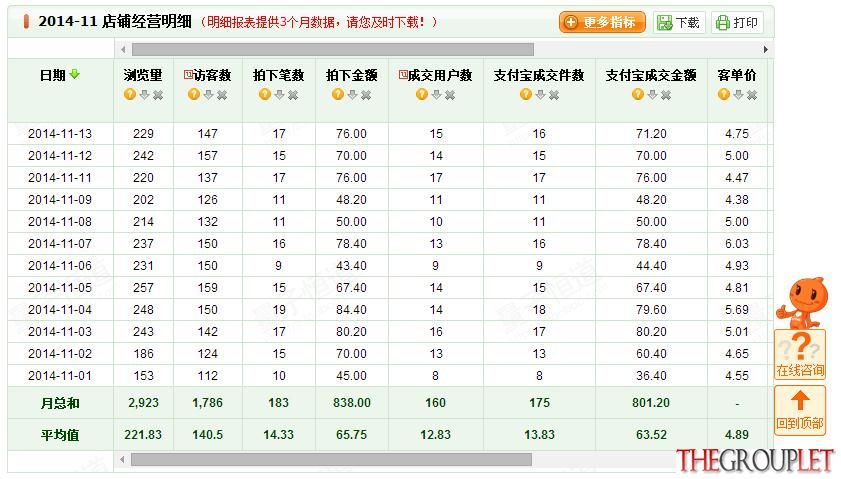Remove the 拍下笔数 column with its X icon
Image resolution: width=841 pixels, height=479 pixels.
(x=293, y=95)
